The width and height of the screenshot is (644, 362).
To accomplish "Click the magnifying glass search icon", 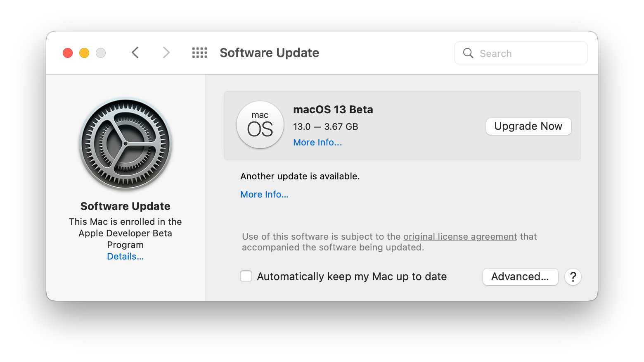I will tap(468, 53).
